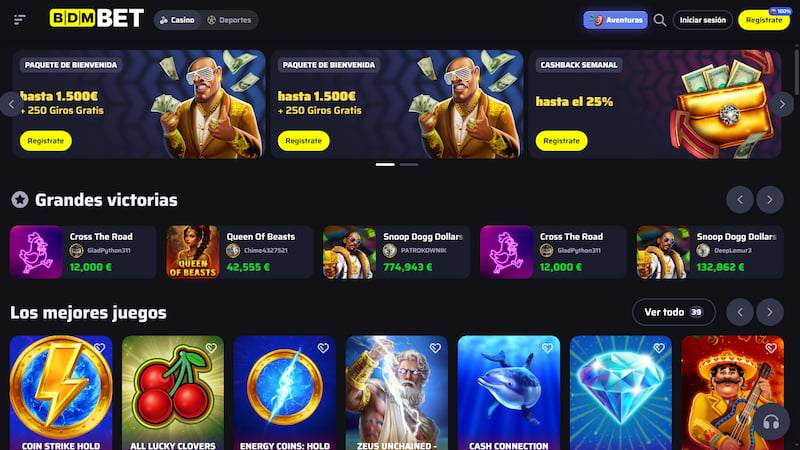The height and width of the screenshot is (450, 800).
Task: Favorite the diamond game with the heart
Action: pyautogui.click(x=659, y=348)
